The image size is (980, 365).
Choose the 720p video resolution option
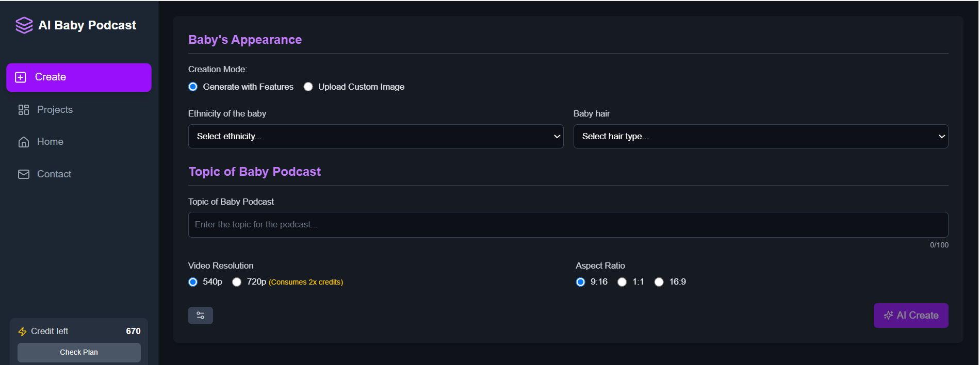pos(237,282)
